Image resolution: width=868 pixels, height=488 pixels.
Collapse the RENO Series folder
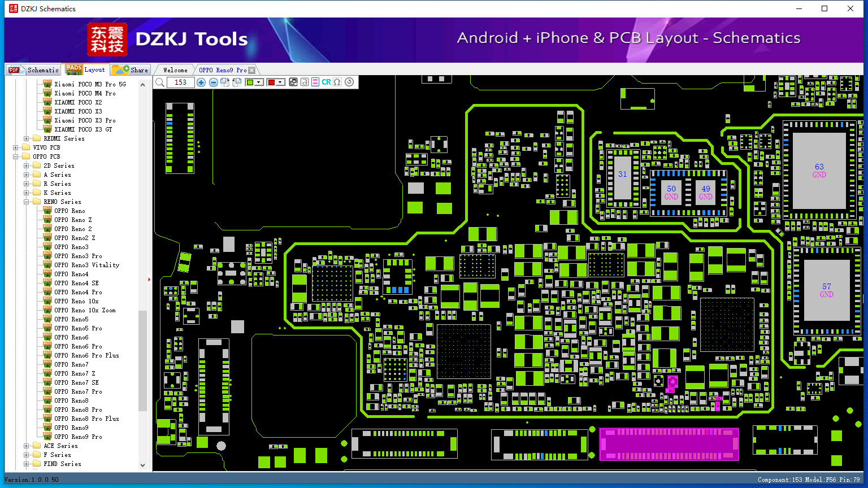(x=27, y=202)
